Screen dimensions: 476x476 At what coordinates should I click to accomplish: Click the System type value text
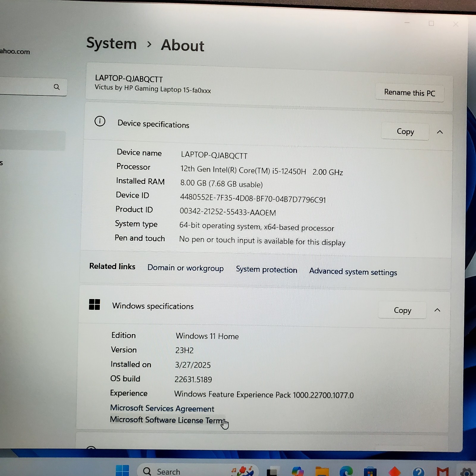click(256, 227)
